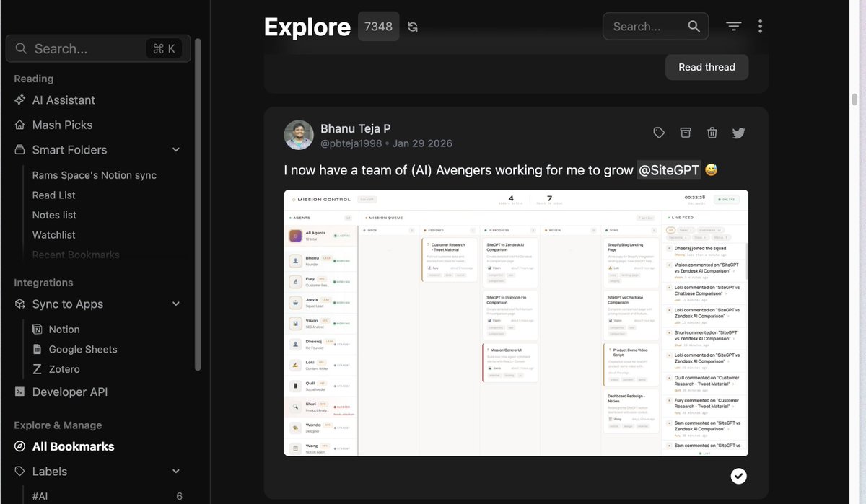This screenshot has width=866, height=504.
Task: Click the magnifier icon in the sidebar search
Action: [22, 49]
